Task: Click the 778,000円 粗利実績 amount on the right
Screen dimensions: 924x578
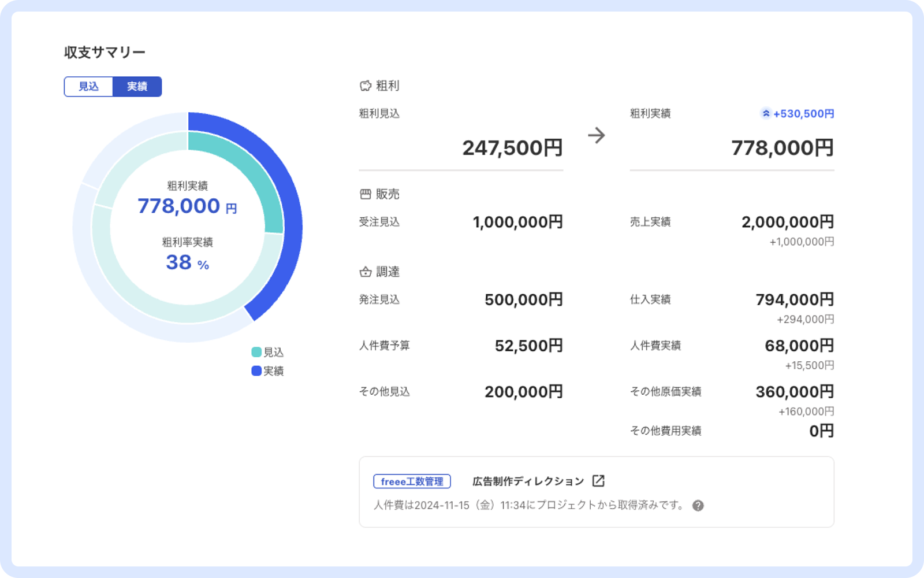Action: point(782,148)
